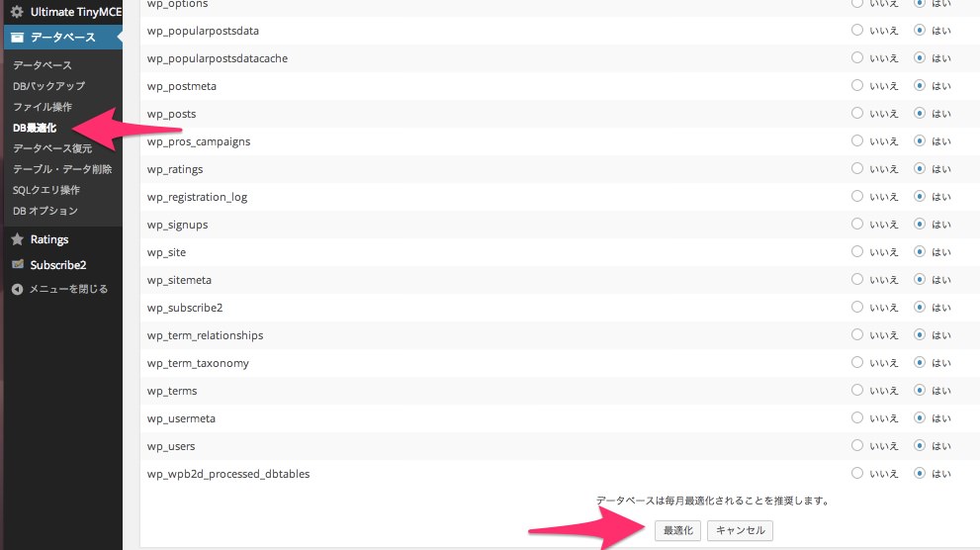Set wp_term_taxonomy to いいえ

point(856,362)
